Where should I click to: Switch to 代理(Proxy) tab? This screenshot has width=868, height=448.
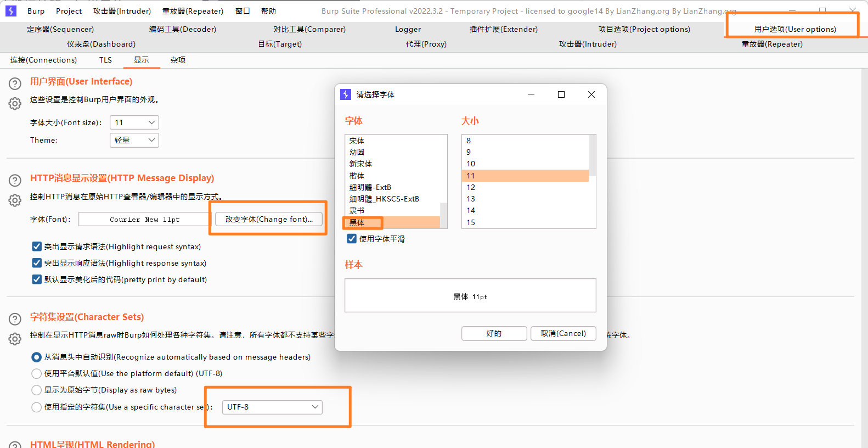(426, 44)
